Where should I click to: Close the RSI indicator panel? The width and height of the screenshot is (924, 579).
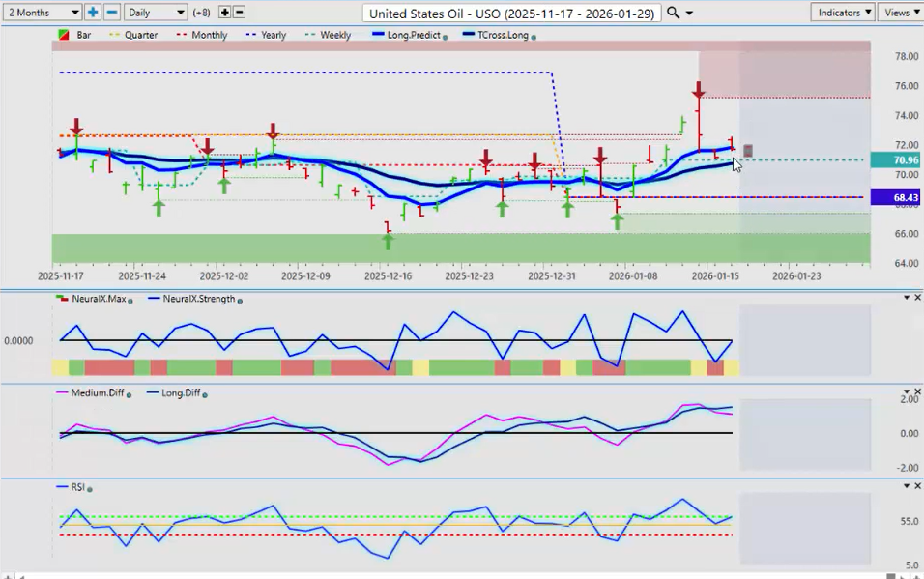pos(918,486)
